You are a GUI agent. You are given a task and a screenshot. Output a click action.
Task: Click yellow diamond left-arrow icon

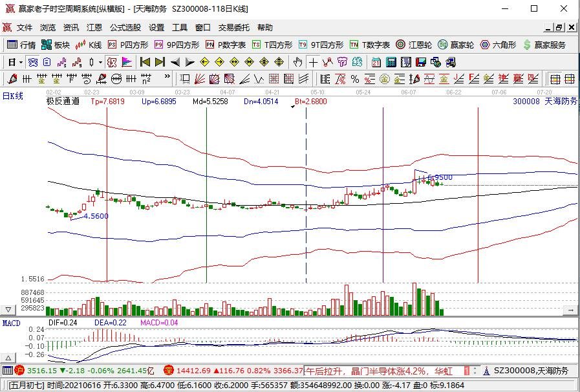tap(204, 62)
